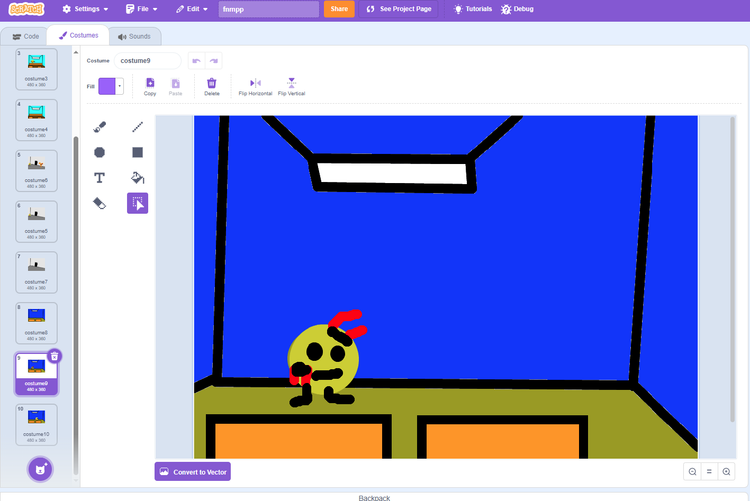The width and height of the screenshot is (750, 501).
Task: Select the Line tool
Action: click(137, 127)
